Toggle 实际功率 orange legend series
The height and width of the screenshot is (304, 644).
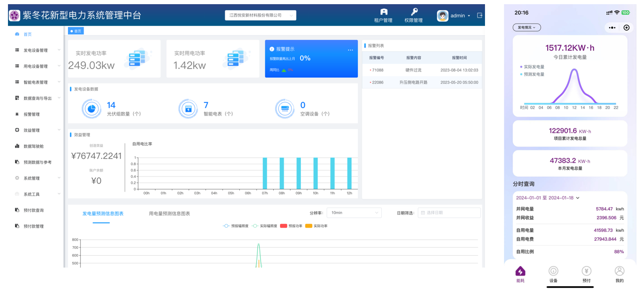pos(316,226)
